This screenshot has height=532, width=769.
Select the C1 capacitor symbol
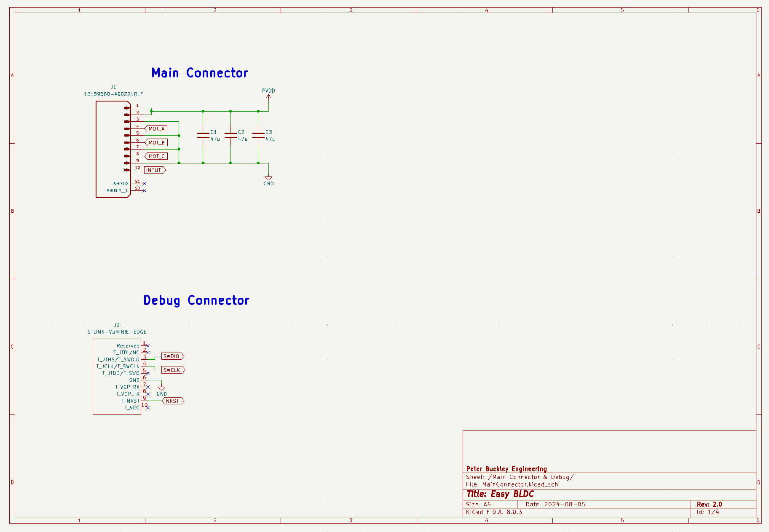[x=203, y=135]
